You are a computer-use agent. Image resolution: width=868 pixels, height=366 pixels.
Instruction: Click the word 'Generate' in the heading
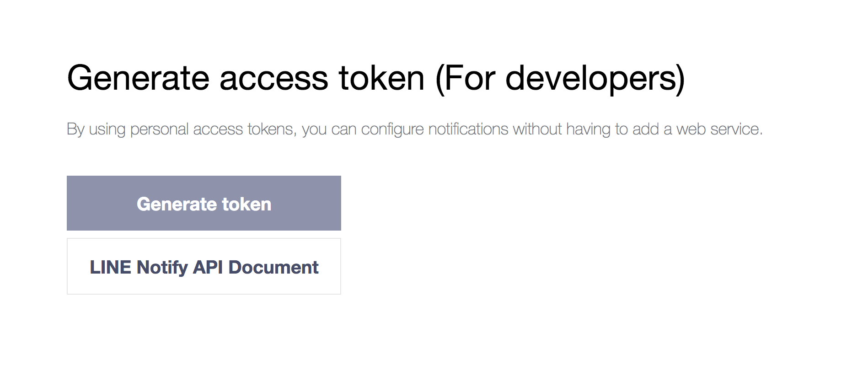[x=138, y=79]
